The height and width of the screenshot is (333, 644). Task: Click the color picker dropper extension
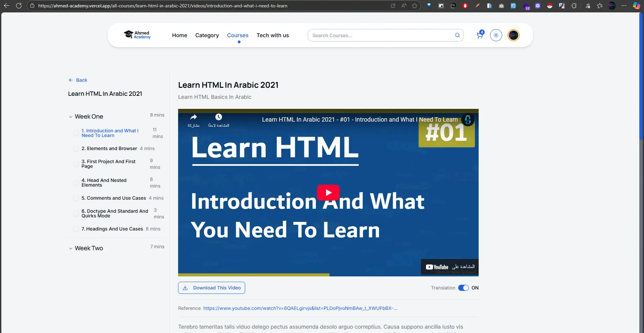[x=477, y=6]
